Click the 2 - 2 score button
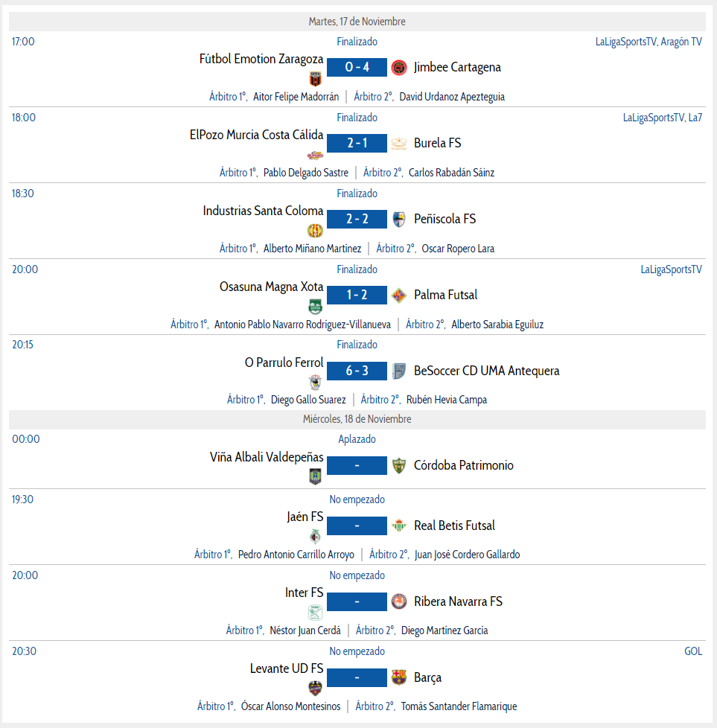Image resolution: width=717 pixels, height=728 pixels. 357,219
